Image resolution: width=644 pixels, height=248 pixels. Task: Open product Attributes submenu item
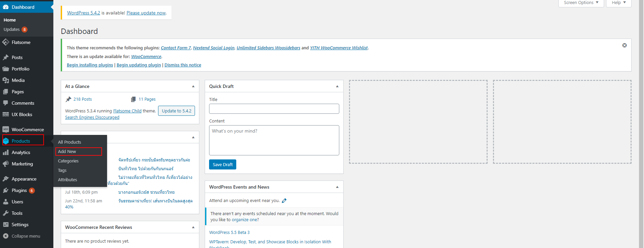point(67,180)
